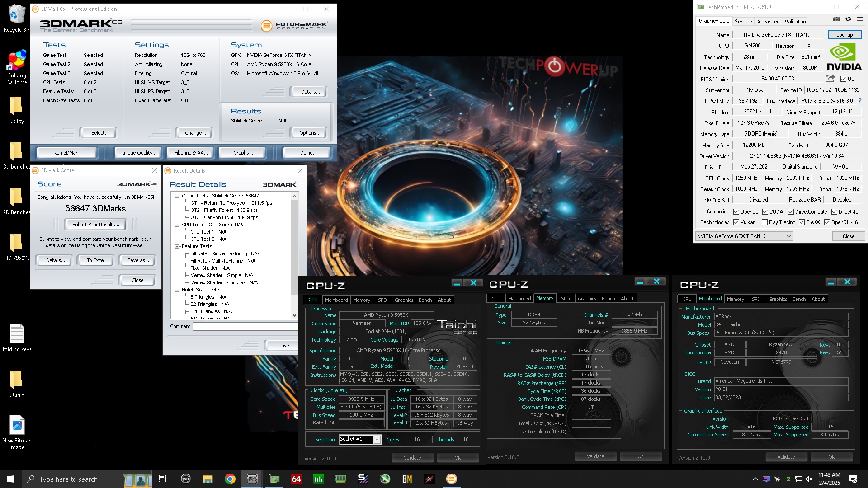
Task: Open the BM taskbar application
Action: pos(407,479)
